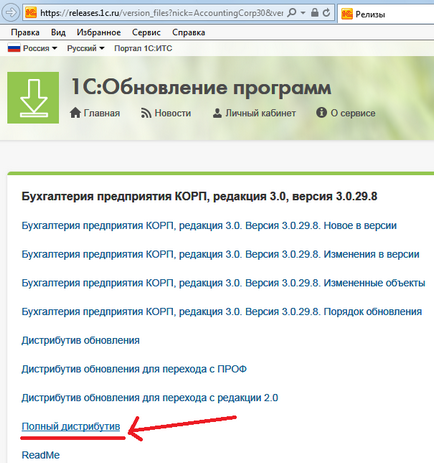Open the Справка menu
The image size is (434, 463).
189,32
